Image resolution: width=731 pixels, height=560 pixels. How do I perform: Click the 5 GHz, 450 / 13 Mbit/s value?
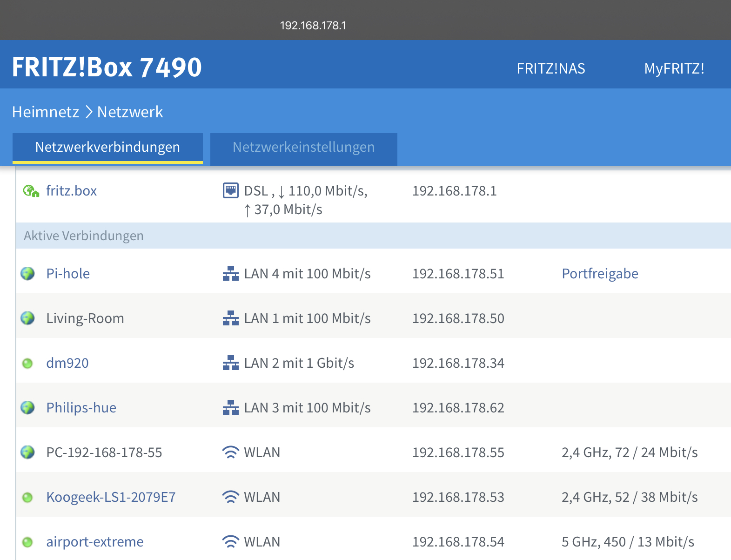tap(628, 542)
